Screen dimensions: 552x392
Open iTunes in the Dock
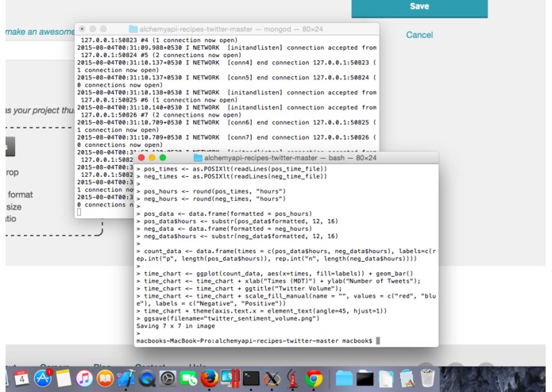[x=84, y=379]
